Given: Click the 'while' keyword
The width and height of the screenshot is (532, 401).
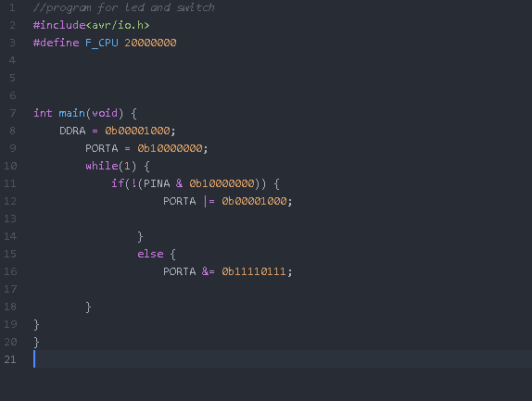Looking at the screenshot, I should [101, 166].
